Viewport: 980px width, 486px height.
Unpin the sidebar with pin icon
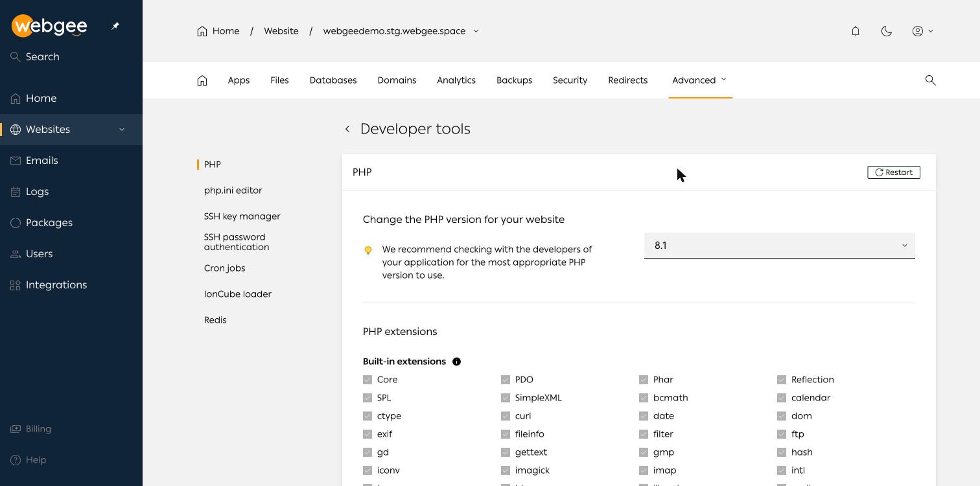click(115, 26)
